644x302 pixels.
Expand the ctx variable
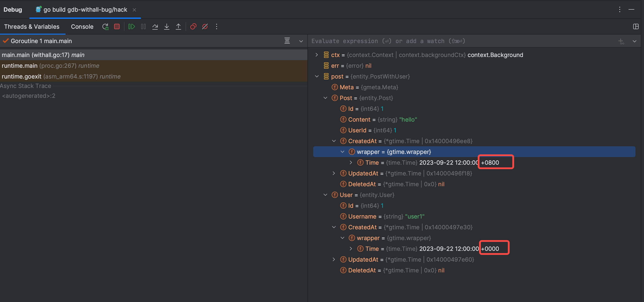(x=317, y=55)
